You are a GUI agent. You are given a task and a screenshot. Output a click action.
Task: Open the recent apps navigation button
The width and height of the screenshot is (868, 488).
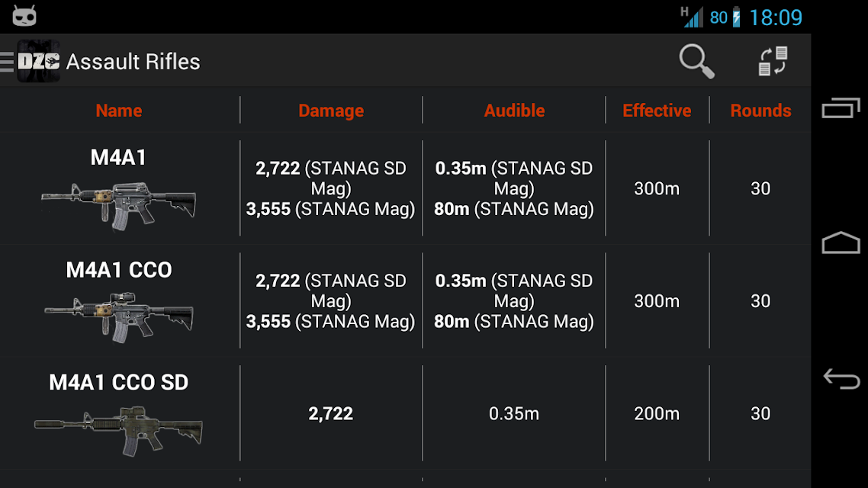point(841,108)
